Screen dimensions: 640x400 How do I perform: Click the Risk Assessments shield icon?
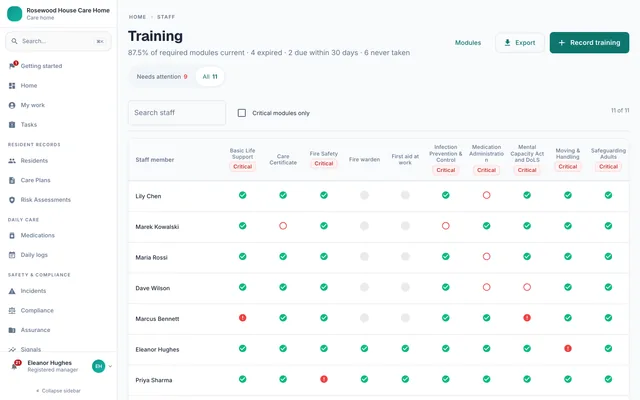point(12,200)
